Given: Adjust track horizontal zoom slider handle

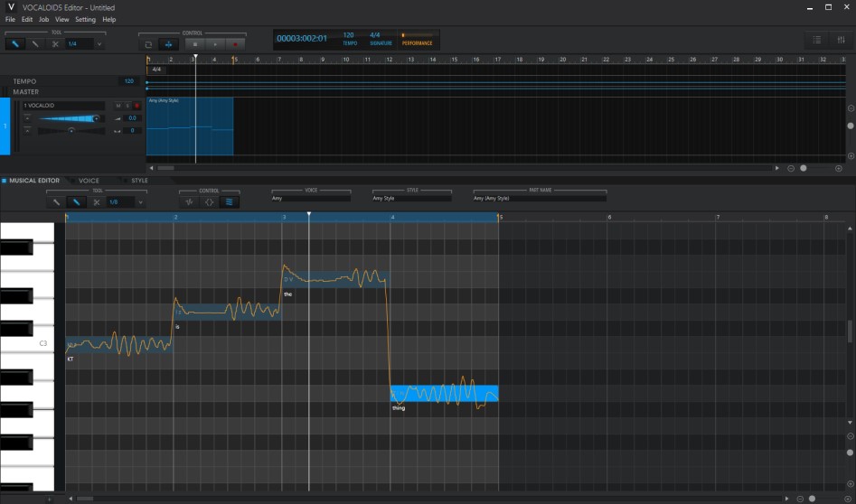Looking at the screenshot, I should click(x=804, y=169).
